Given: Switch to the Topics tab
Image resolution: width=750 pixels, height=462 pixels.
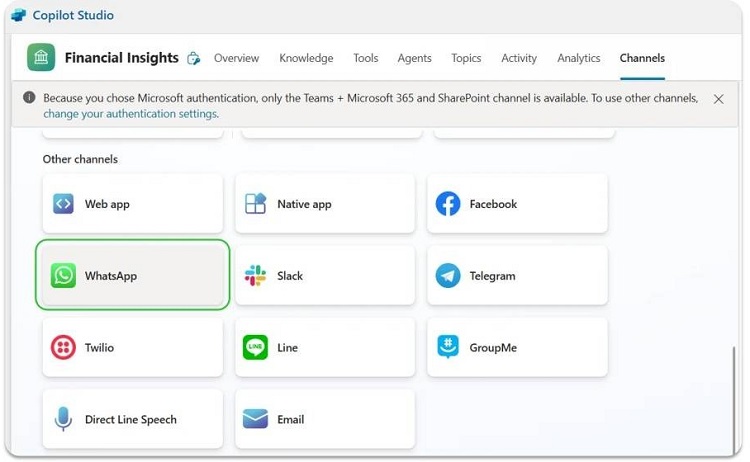Looking at the screenshot, I should tap(466, 58).
